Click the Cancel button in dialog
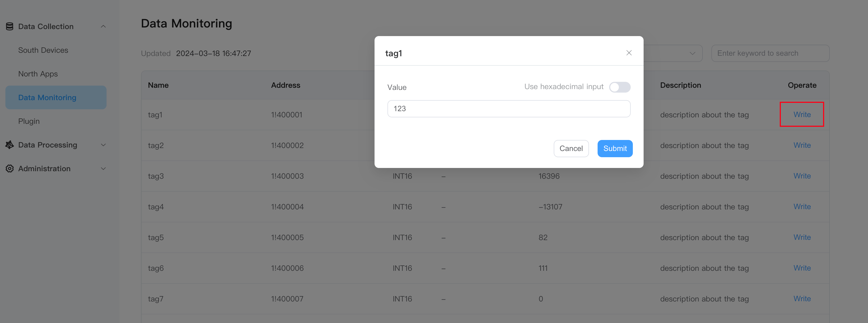868x323 pixels. point(571,148)
